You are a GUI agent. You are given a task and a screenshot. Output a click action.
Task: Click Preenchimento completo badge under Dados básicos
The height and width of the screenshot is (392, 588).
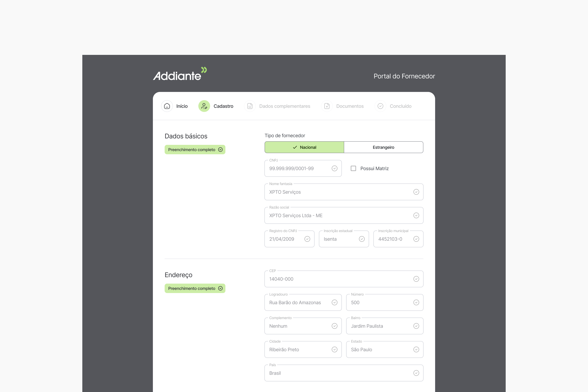click(x=195, y=150)
